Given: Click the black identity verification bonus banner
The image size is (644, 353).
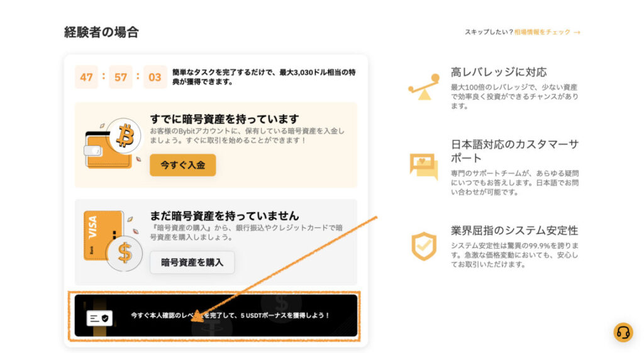Looking at the screenshot, I should [x=216, y=315].
